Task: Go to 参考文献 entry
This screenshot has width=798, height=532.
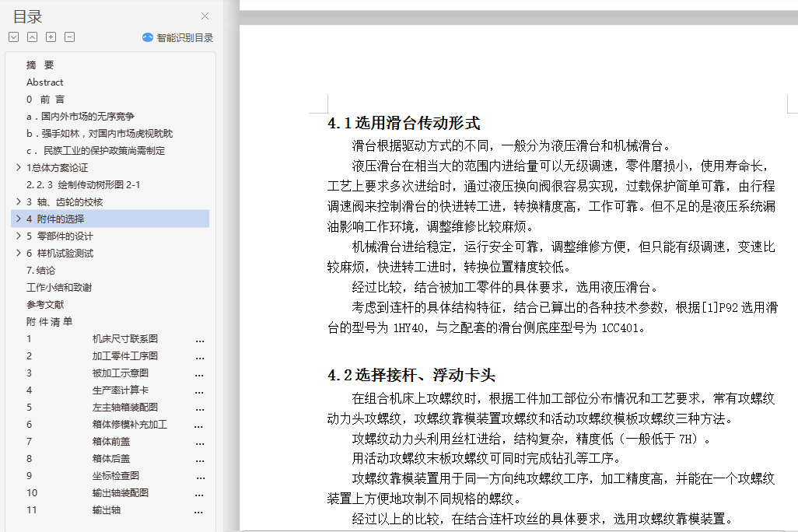Action: pyautogui.click(x=45, y=304)
